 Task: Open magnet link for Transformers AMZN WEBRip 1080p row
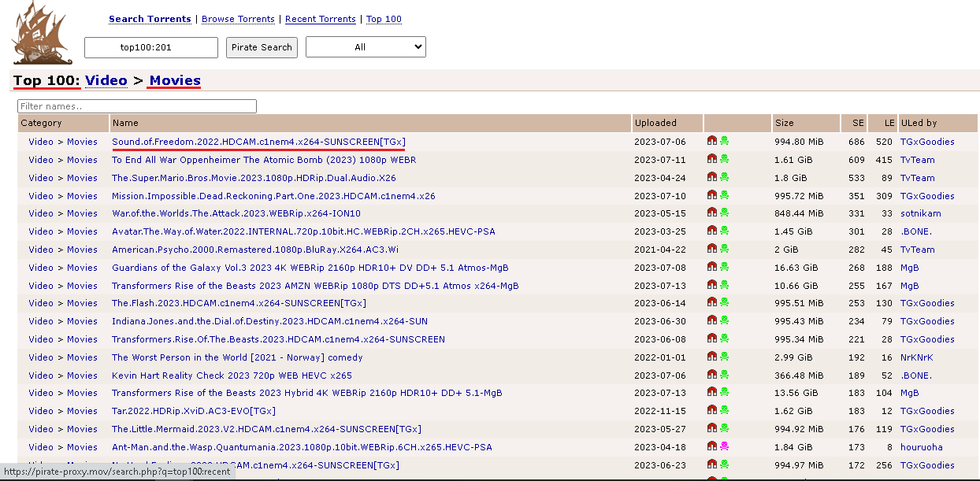712,285
